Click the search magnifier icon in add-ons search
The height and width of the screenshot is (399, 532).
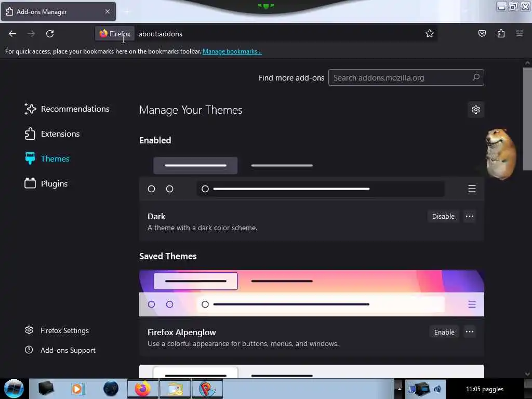(x=476, y=77)
